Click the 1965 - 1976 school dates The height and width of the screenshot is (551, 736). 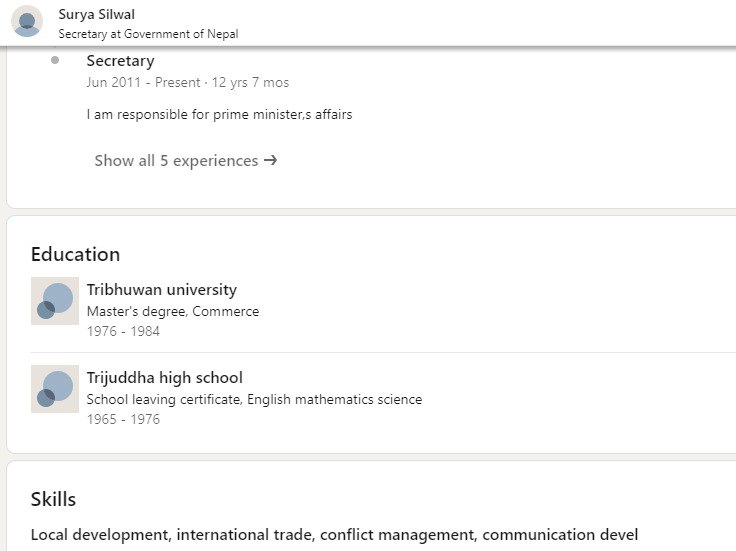tap(123, 419)
